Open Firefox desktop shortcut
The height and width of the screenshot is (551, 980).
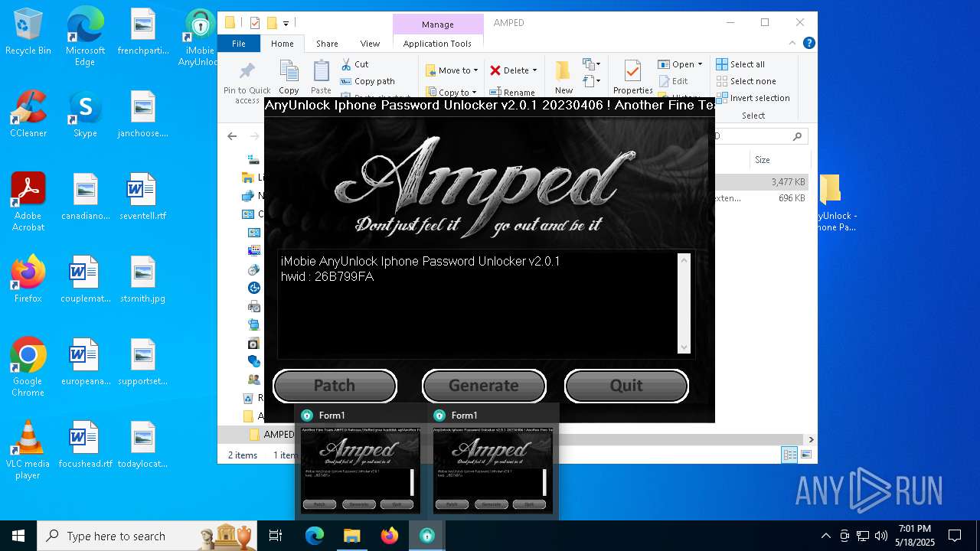[x=28, y=279]
